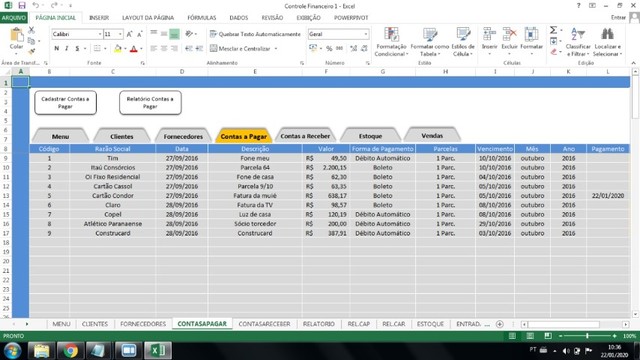The height and width of the screenshot is (360, 640).
Task: Switch to LAYOUT DA PÁGINA ribbon tab
Action: coord(148,18)
